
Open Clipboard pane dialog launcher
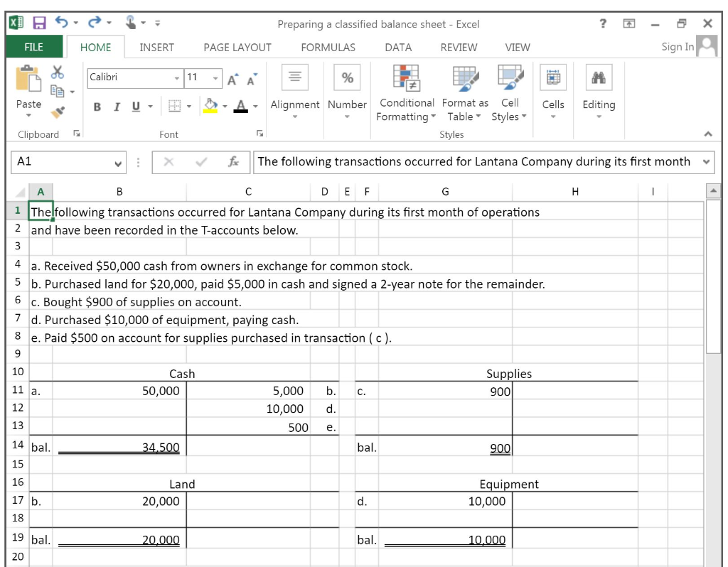click(x=77, y=134)
